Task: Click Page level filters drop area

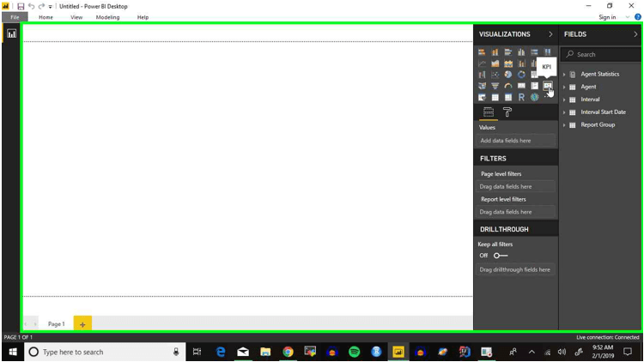Action: (x=516, y=186)
